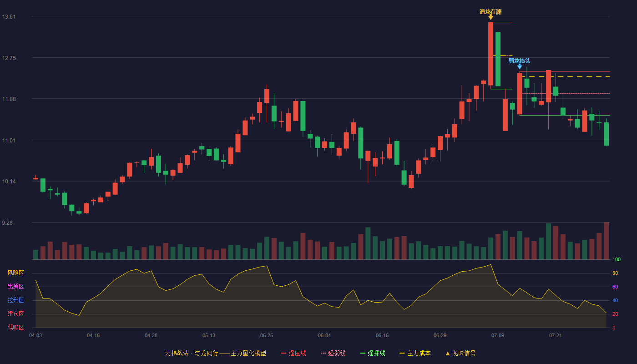Toggle the 龙吟信号 legend label
Screen dimensions: 637x364
pos(464,353)
